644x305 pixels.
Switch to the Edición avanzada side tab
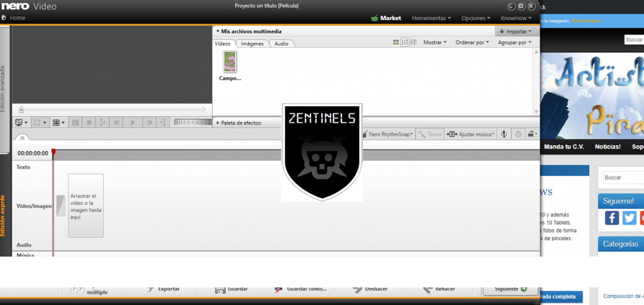3,89
